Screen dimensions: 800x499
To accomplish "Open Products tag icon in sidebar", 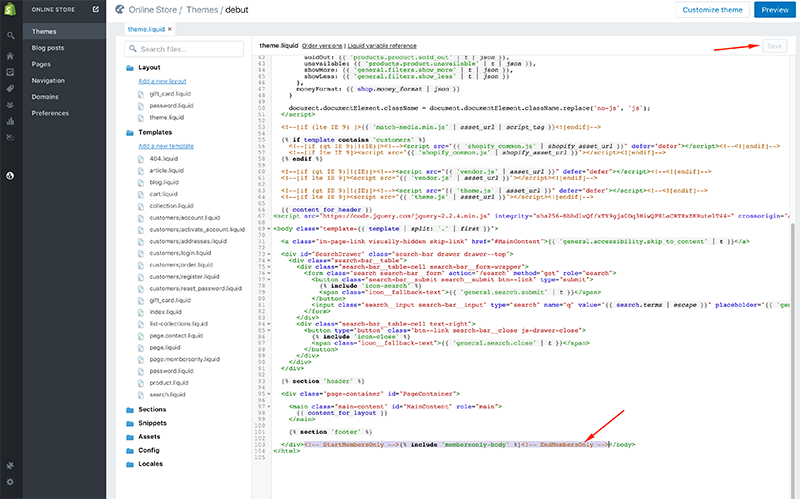I will point(10,89).
